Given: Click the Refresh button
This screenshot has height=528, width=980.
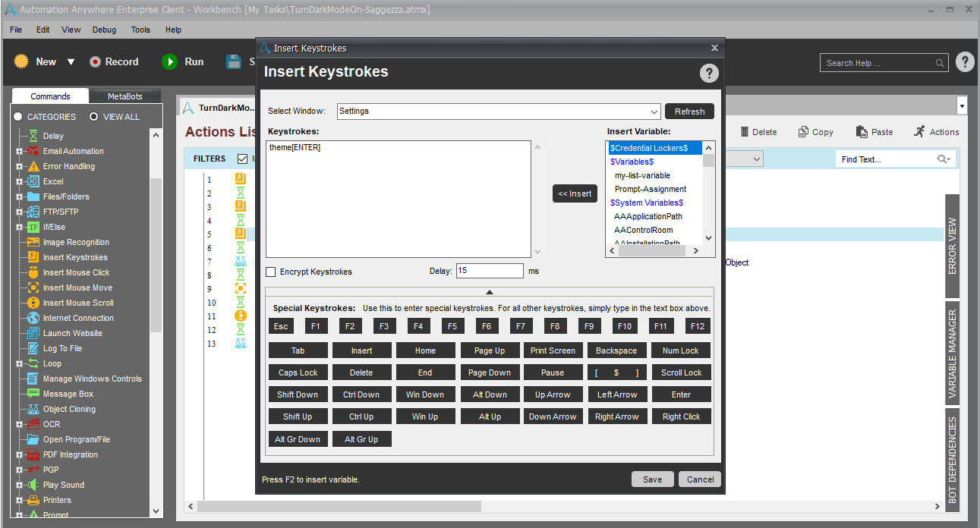Looking at the screenshot, I should point(689,112).
